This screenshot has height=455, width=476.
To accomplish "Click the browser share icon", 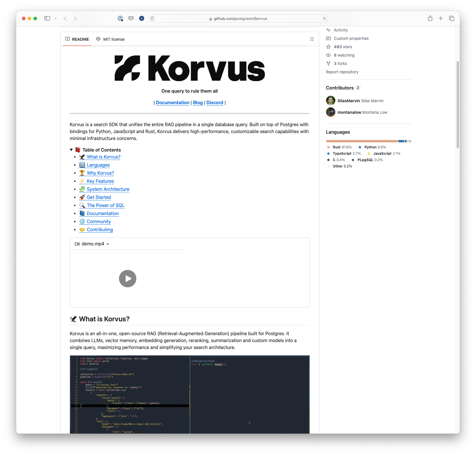I will pos(430,18).
